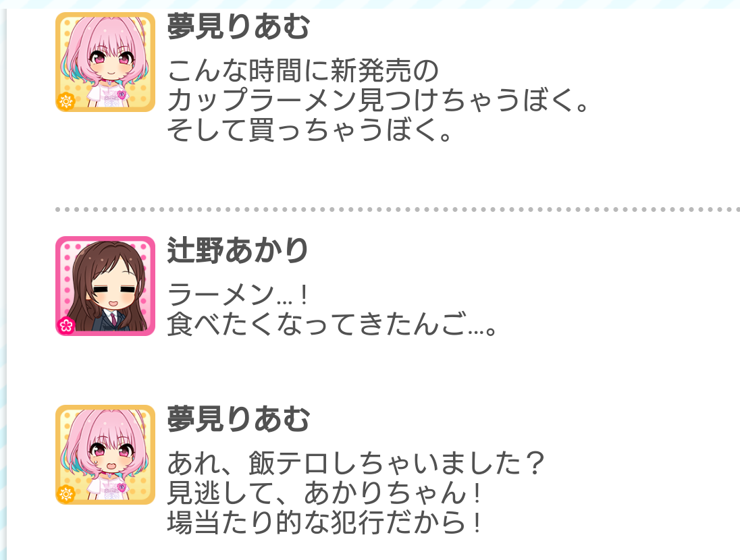Image resolution: width=740 pixels, height=560 pixels.
Task: Select the text 見逃して、あかりちゃん!
Action: pos(325,493)
